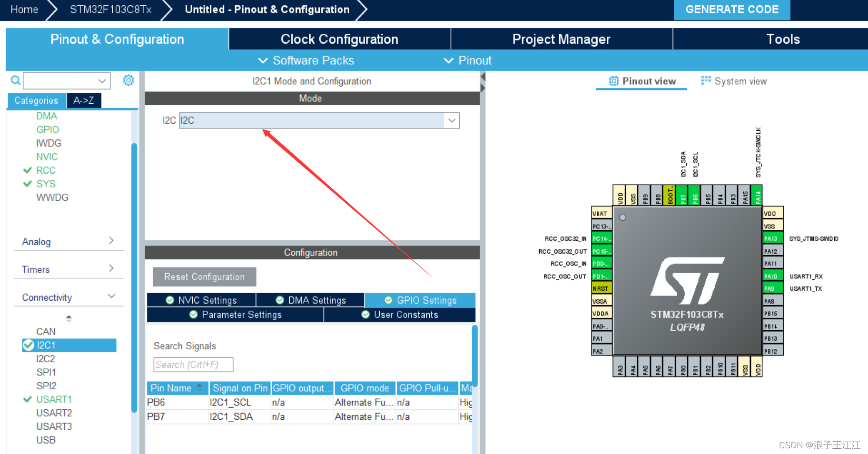
Task: Click the PA13 pin on the chip
Action: 773,238
